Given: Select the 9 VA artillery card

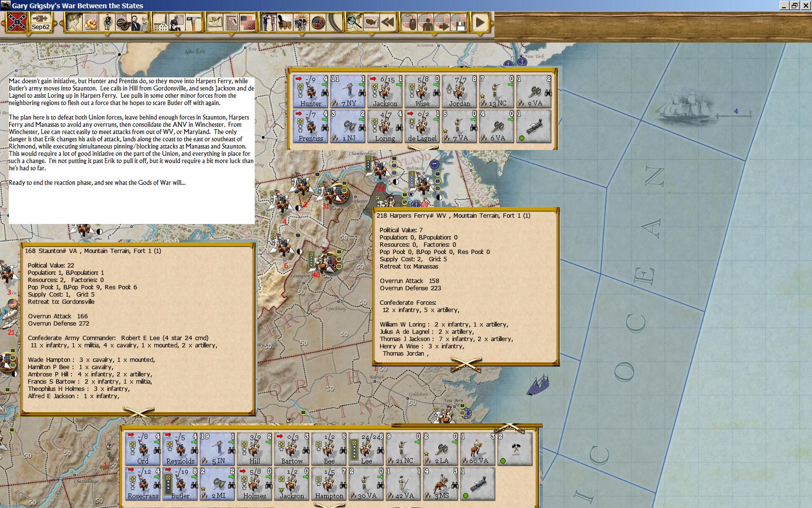Looking at the screenshot, I should coord(534,91).
